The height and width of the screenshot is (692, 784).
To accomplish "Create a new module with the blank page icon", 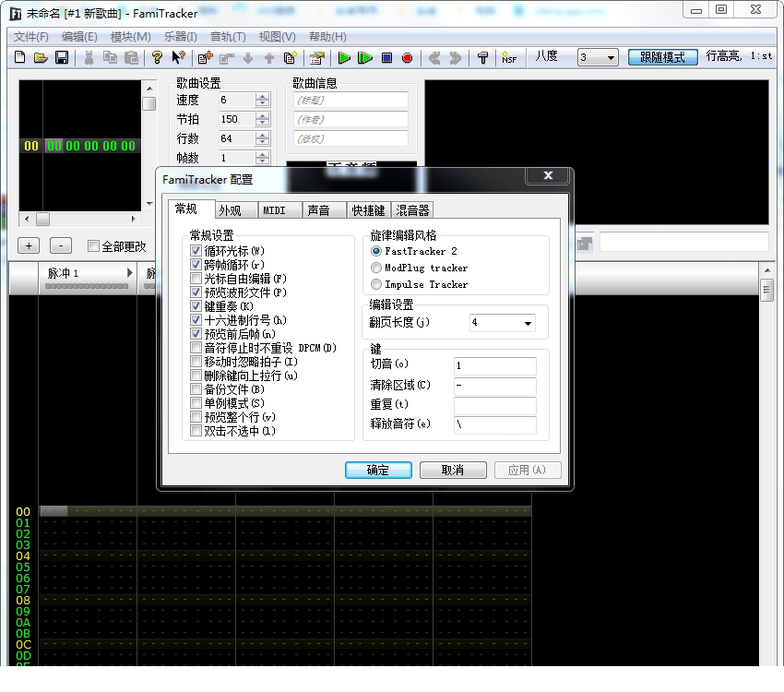I will (20, 57).
